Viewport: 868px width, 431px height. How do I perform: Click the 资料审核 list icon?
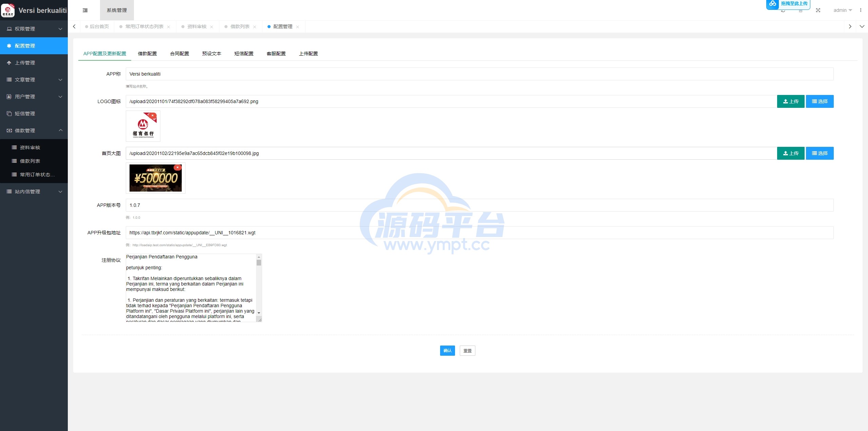click(x=14, y=148)
